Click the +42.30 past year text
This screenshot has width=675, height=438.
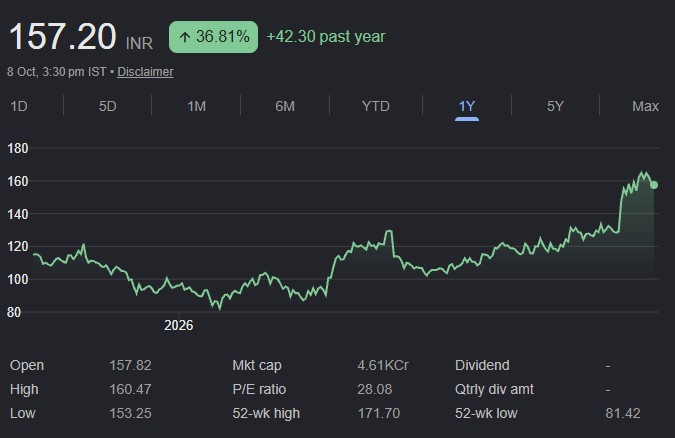tap(326, 37)
